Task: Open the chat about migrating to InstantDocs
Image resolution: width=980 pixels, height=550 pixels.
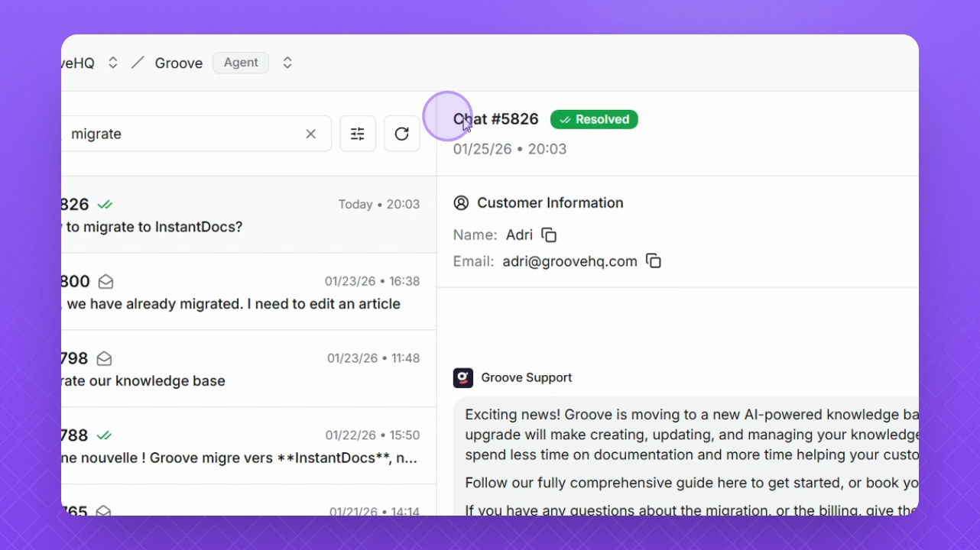Action: pos(249,215)
